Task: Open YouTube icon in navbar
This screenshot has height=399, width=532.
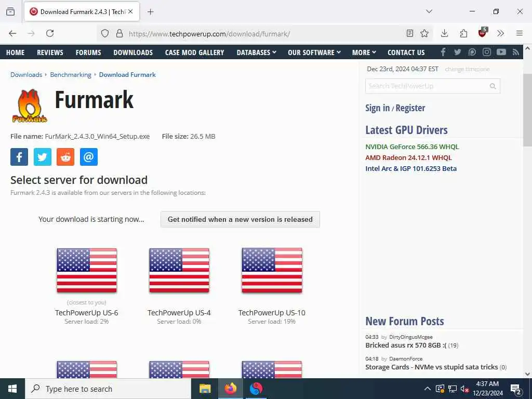Action: pyautogui.click(x=501, y=52)
